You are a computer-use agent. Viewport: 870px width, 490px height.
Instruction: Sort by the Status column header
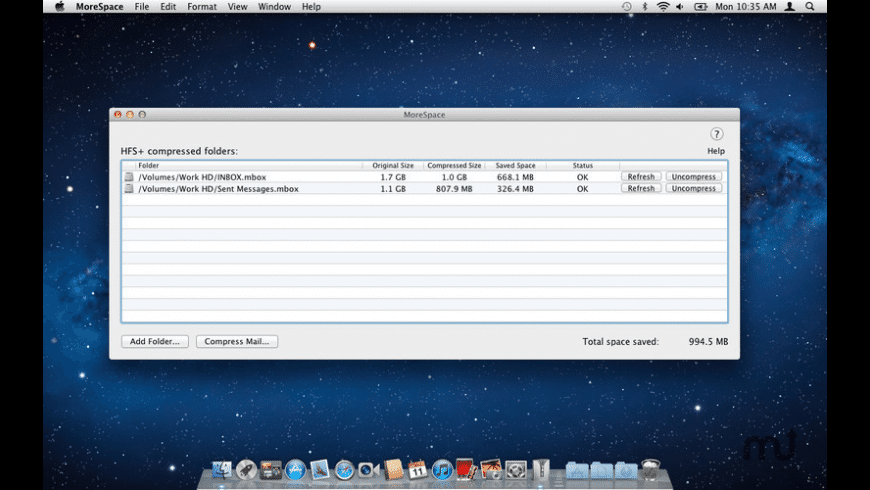pos(583,165)
